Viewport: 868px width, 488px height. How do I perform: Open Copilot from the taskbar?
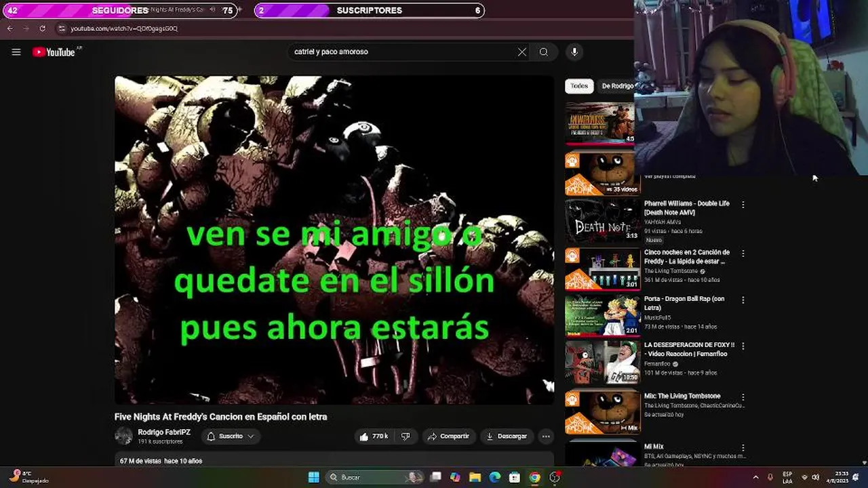click(455, 477)
